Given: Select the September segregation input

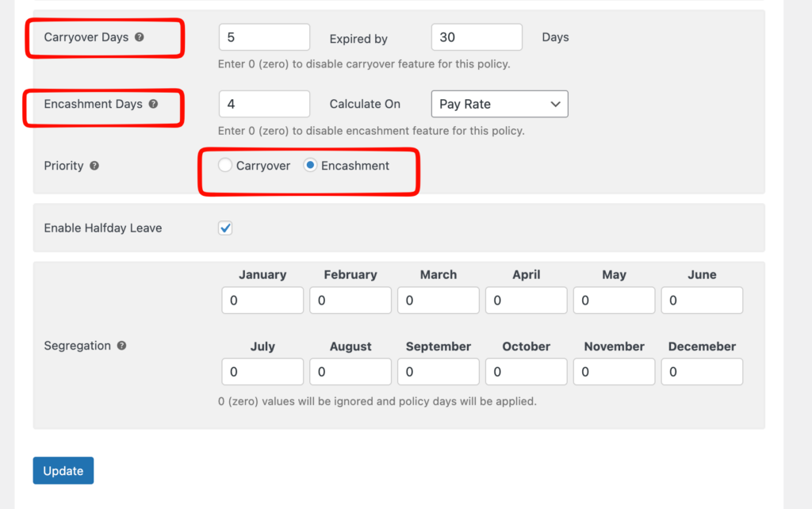Looking at the screenshot, I should tap(439, 372).
